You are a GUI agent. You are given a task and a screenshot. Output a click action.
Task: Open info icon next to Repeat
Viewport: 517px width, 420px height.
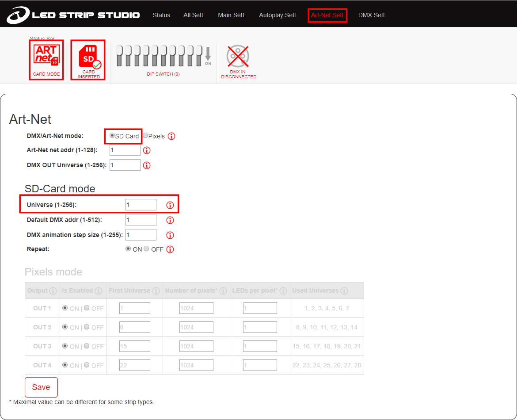coord(170,249)
